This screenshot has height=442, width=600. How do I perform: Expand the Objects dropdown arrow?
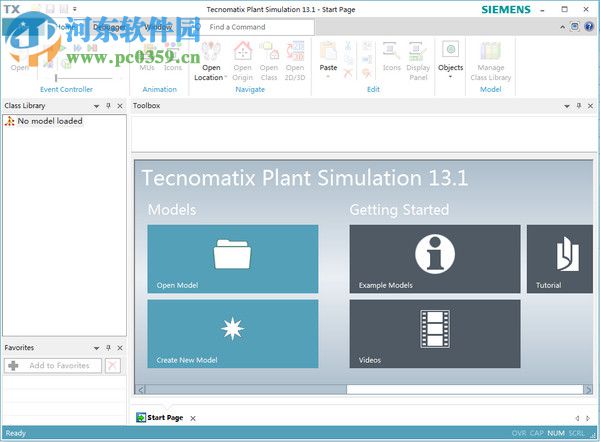[x=450, y=77]
